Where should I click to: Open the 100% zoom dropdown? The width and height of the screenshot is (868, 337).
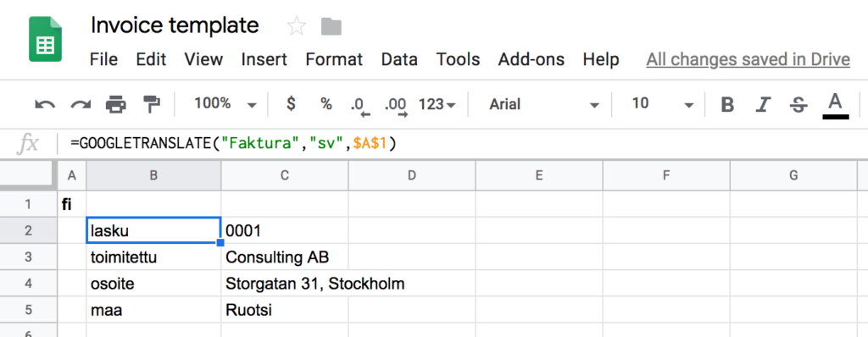[225, 103]
